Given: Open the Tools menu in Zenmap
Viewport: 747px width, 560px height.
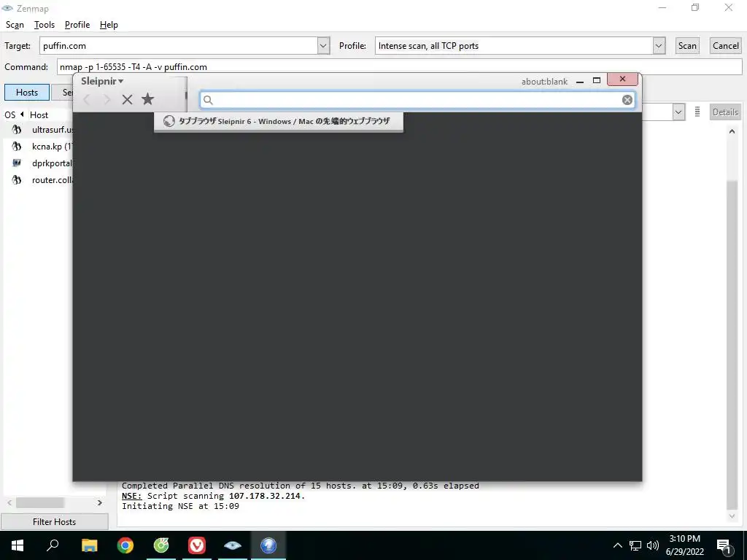Looking at the screenshot, I should click(x=44, y=25).
